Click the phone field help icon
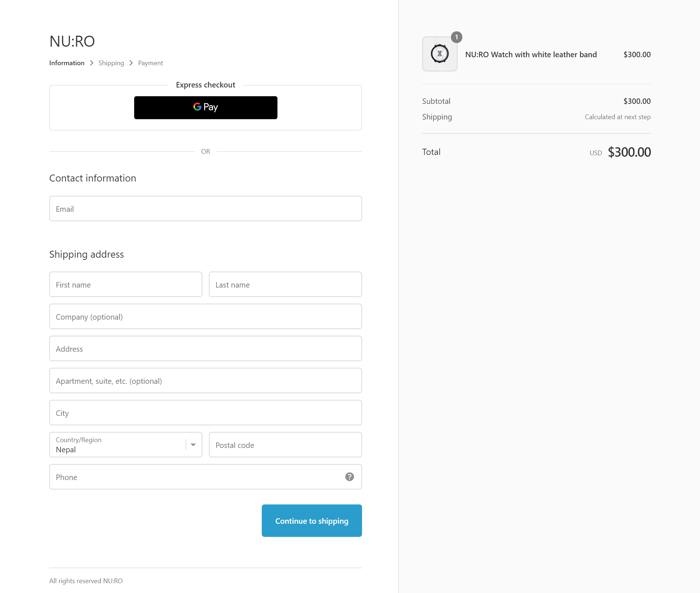Image resolution: width=700 pixels, height=593 pixels. pyautogui.click(x=349, y=476)
